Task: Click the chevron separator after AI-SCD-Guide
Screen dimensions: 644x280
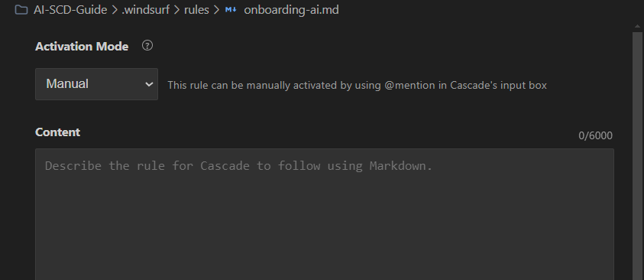Action: click(115, 10)
